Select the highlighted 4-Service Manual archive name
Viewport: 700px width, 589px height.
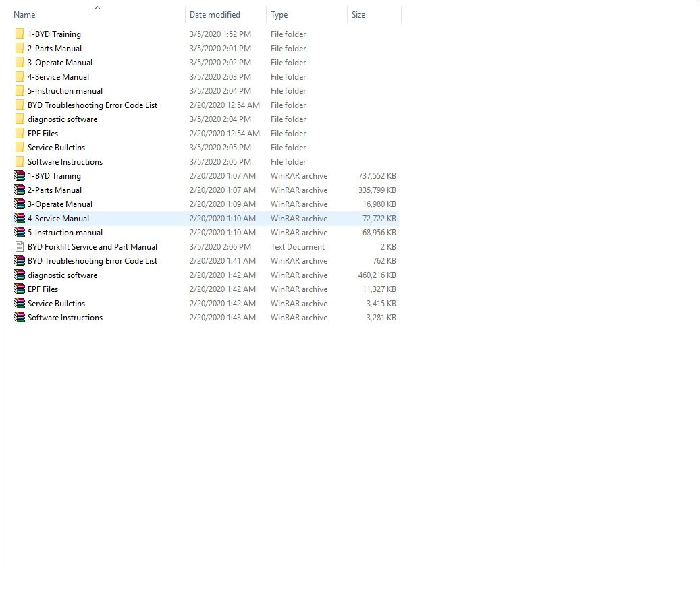[x=58, y=219]
